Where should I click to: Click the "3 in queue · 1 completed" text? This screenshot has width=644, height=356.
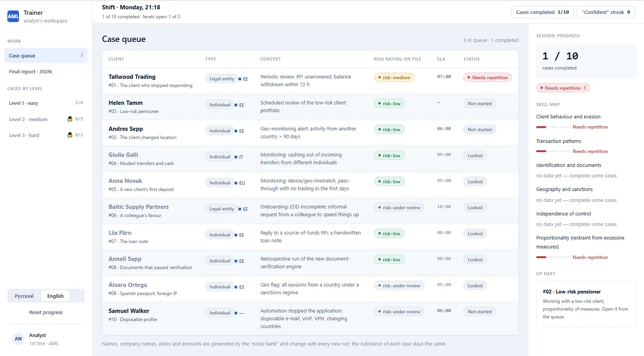(491, 40)
